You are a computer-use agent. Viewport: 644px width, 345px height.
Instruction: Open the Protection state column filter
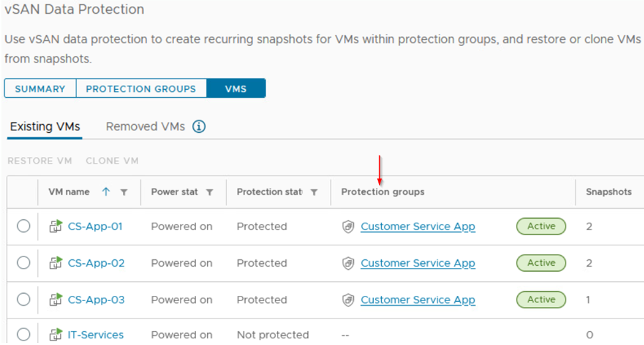(x=314, y=192)
